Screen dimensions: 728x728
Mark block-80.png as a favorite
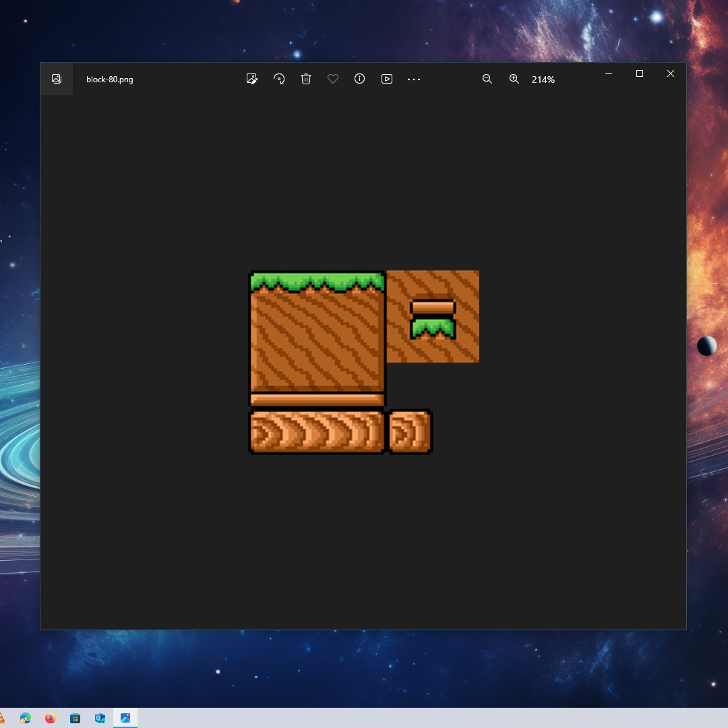[332, 79]
